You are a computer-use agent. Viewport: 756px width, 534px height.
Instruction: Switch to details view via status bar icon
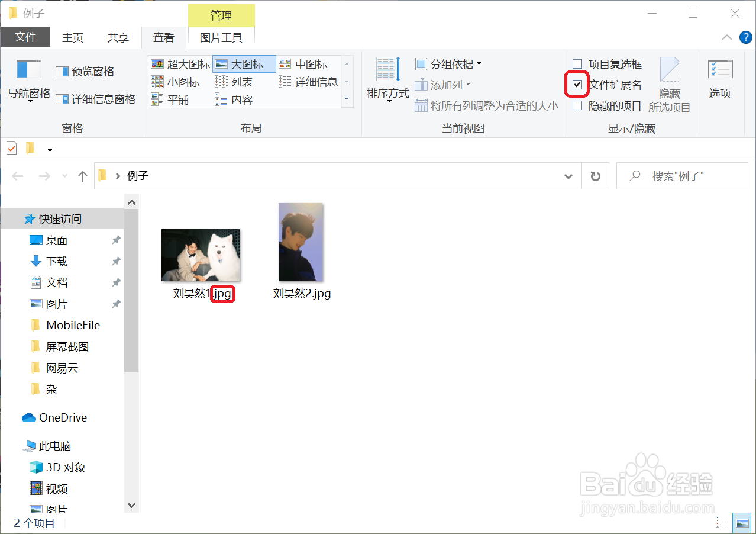point(722,522)
